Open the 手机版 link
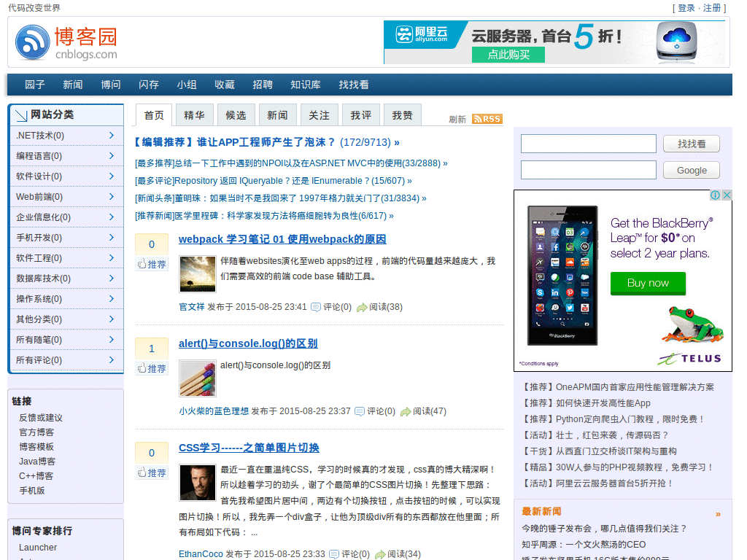 pyautogui.click(x=31, y=491)
